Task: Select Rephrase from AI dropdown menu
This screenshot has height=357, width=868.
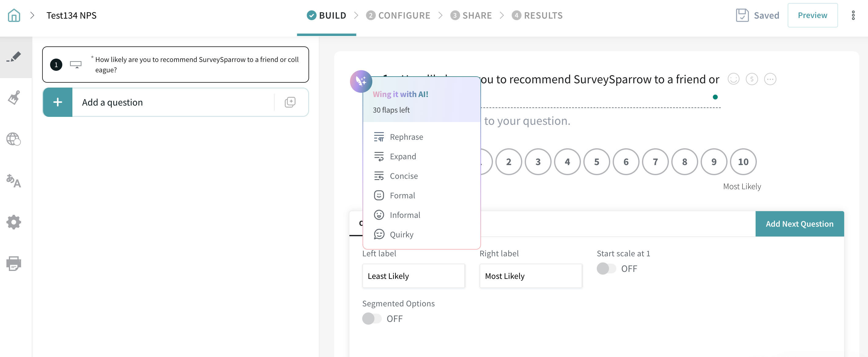Action: click(406, 136)
